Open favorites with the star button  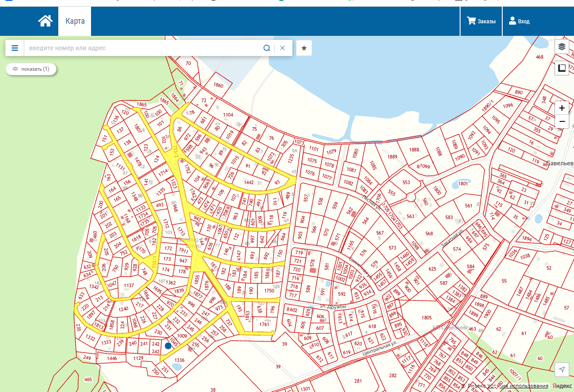[x=304, y=48]
